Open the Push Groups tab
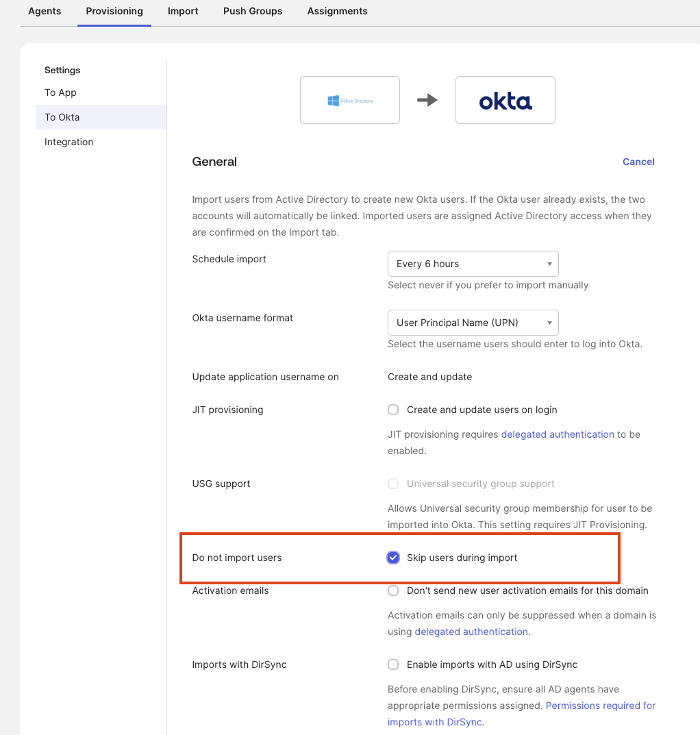The image size is (700, 735). coord(252,11)
